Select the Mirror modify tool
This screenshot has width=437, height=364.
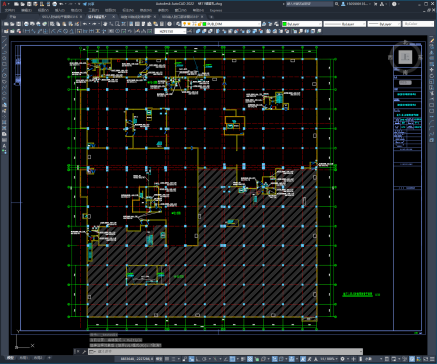click(x=431, y=52)
